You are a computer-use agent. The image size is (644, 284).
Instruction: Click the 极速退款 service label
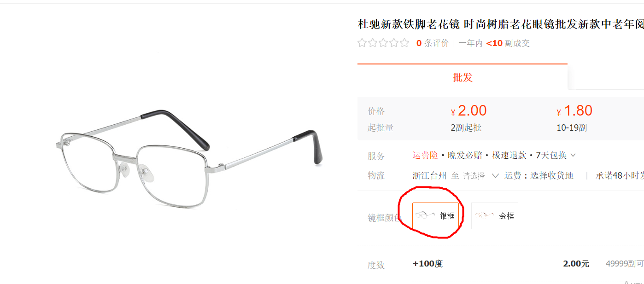[x=509, y=155]
